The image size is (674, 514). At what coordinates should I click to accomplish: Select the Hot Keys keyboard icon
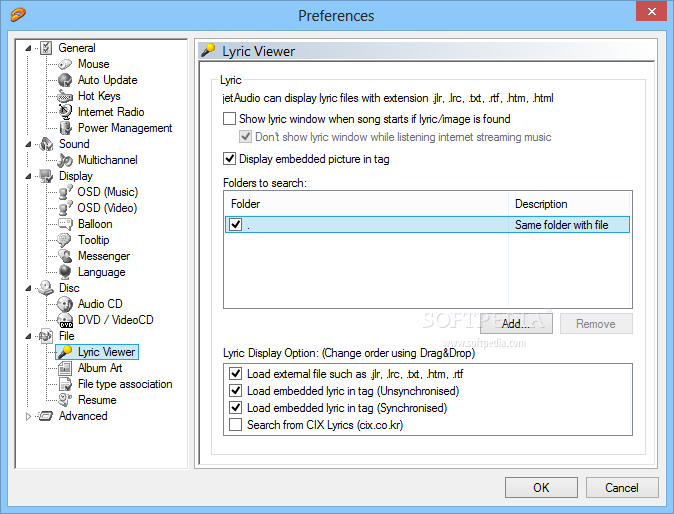click(x=65, y=96)
